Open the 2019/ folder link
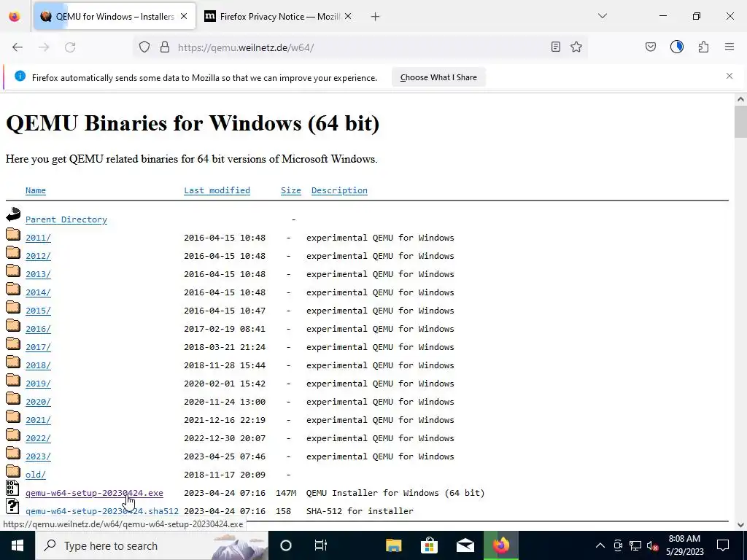 click(x=38, y=384)
